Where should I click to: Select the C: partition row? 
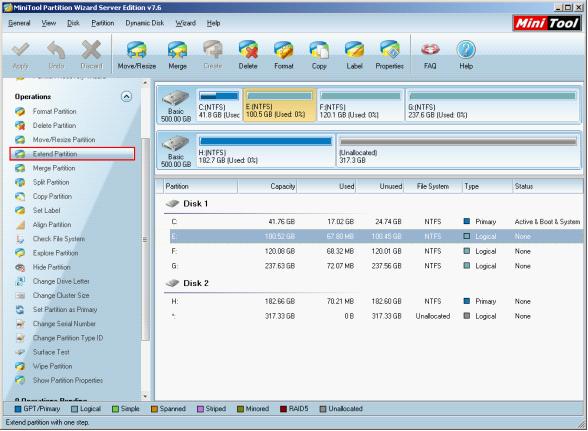click(x=376, y=222)
